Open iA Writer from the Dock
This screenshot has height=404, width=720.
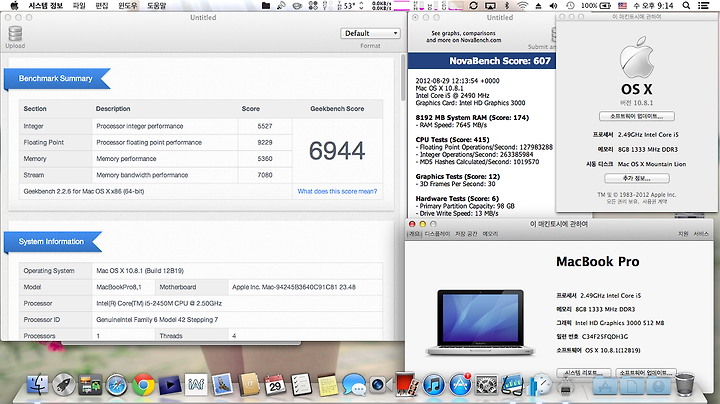196,385
